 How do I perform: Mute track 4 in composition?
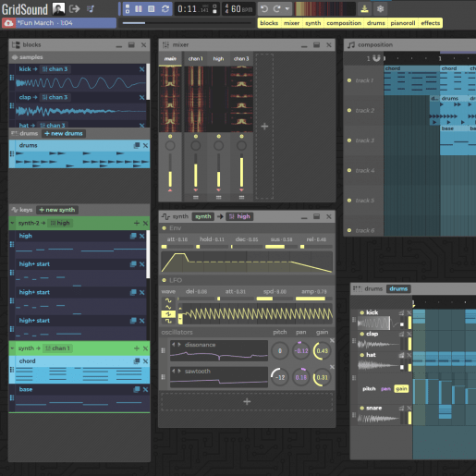tap(349, 170)
